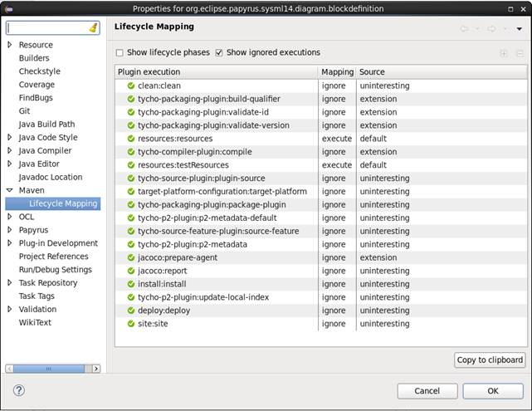Click green icon beside tycho-packaging-plugin:build-qualifier
The width and height of the screenshot is (532, 411).
[131, 99]
